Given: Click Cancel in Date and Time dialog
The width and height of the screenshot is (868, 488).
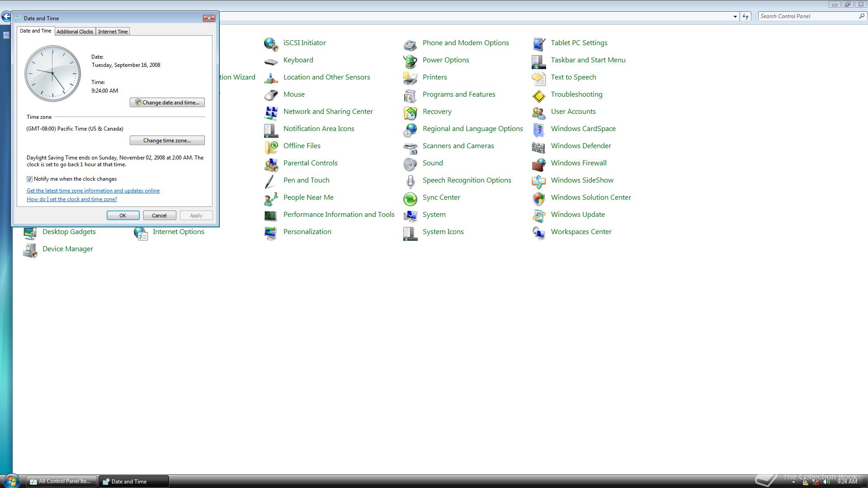Looking at the screenshot, I should (x=160, y=216).
